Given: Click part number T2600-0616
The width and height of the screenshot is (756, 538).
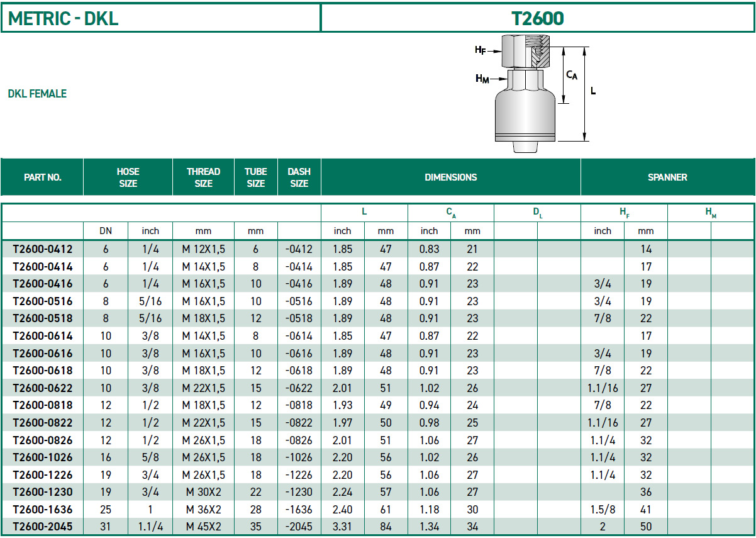Looking at the screenshot, I should 42,354.
